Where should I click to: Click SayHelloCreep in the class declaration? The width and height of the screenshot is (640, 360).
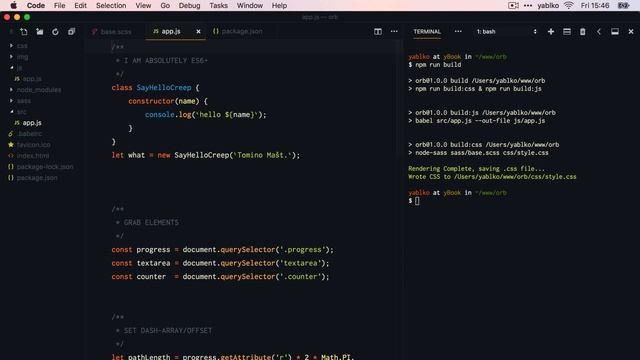(x=164, y=87)
